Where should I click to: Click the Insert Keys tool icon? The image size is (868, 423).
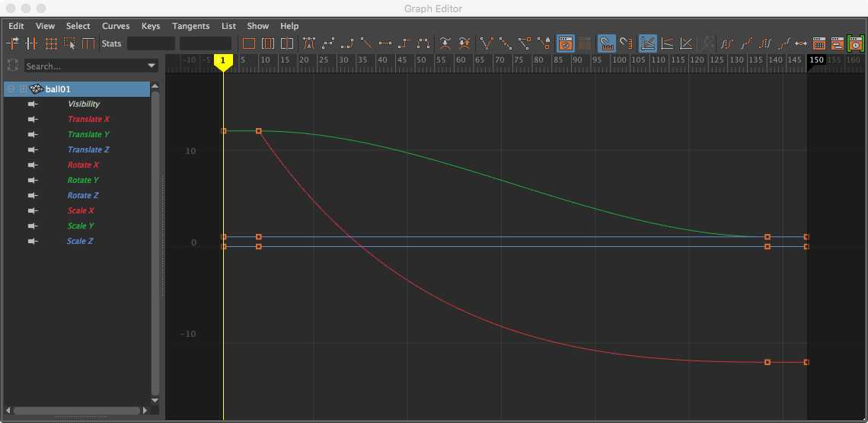[32, 43]
